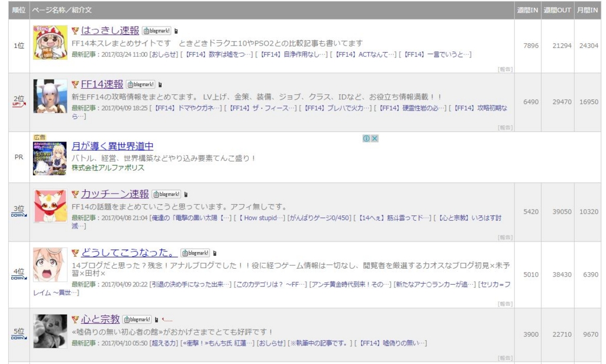Click the monthly IN value 10320
This screenshot has height=364, width=606.
pyautogui.click(x=588, y=212)
